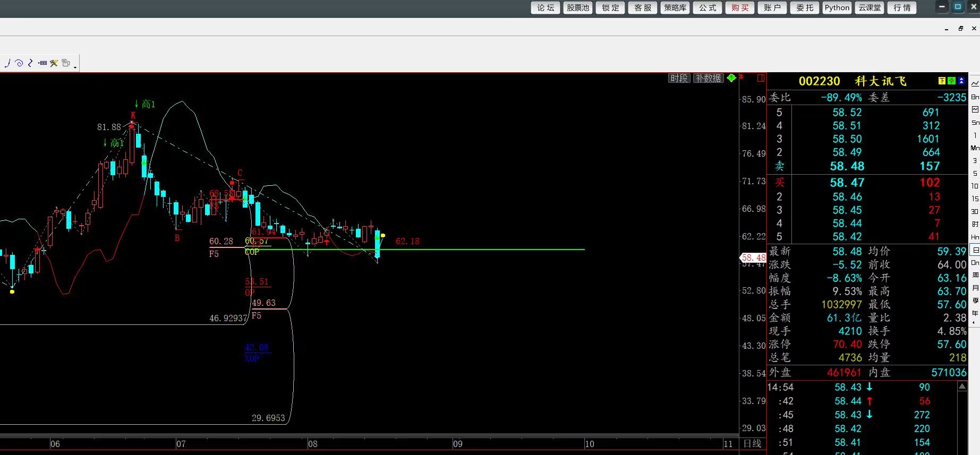Switch to the 15-minute period
This screenshot has width=980, height=455.
[975, 199]
